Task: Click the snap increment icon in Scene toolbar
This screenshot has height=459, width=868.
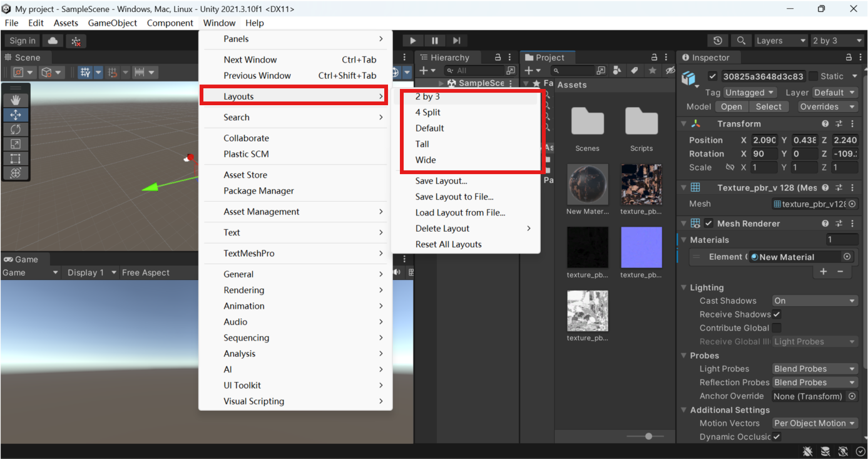Action: [113, 73]
